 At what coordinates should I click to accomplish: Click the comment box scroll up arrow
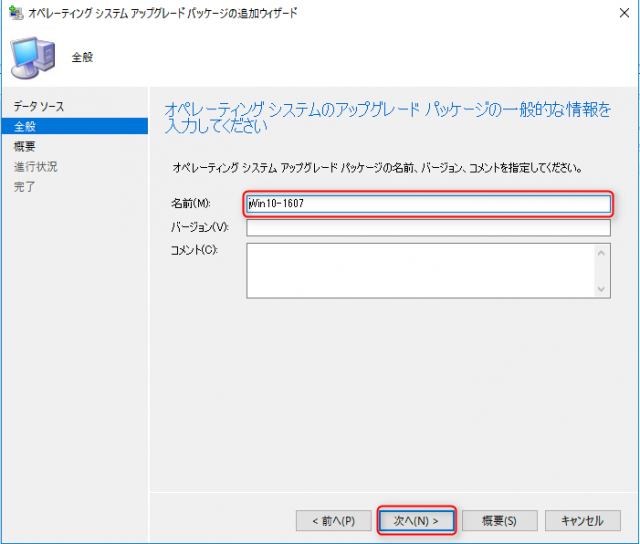[602, 253]
